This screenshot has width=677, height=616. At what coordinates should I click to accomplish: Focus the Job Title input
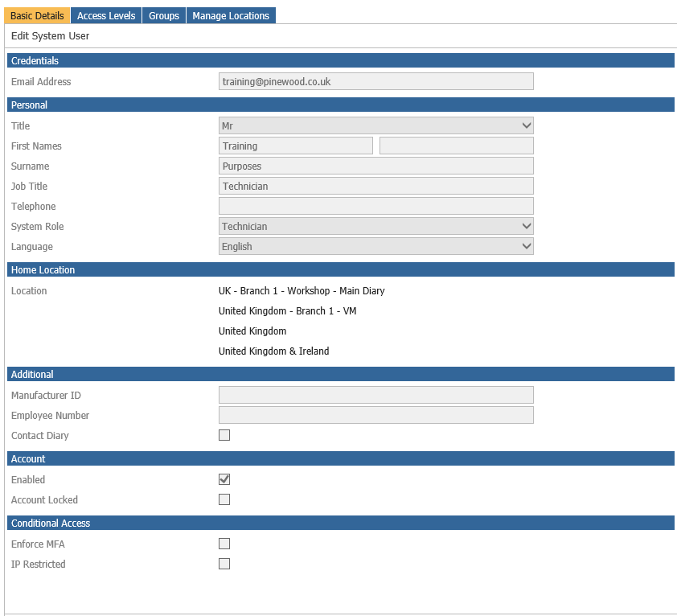coord(375,187)
